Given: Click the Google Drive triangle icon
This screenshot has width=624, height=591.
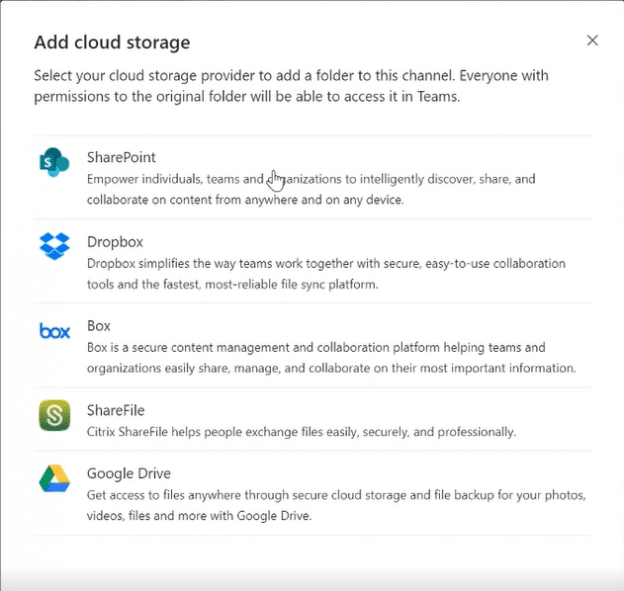Looking at the screenshot, I should pos(54,479).
